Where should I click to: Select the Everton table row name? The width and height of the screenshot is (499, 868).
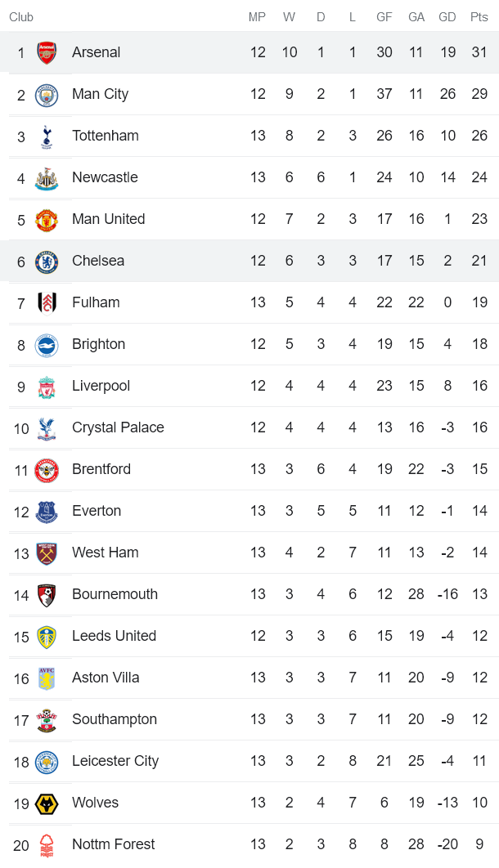click(x=97, y=511)
